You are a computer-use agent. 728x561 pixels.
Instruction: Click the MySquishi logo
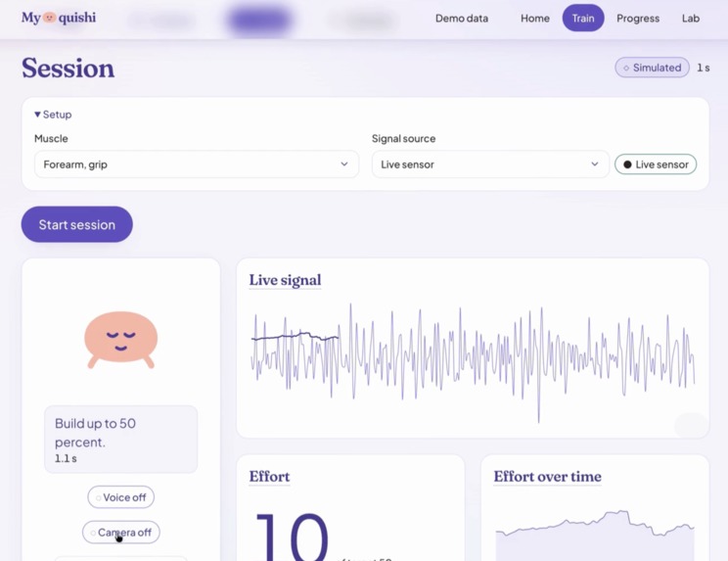[59, 18]
